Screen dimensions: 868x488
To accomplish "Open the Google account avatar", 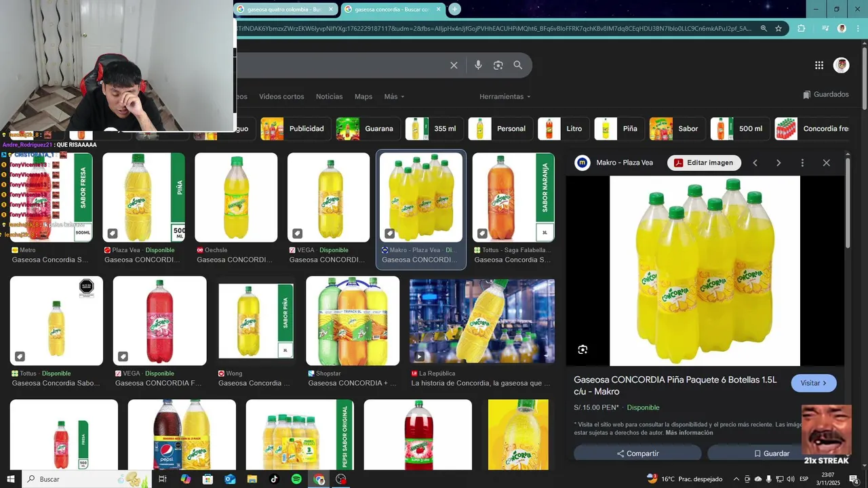I will [x=842, y=65].
